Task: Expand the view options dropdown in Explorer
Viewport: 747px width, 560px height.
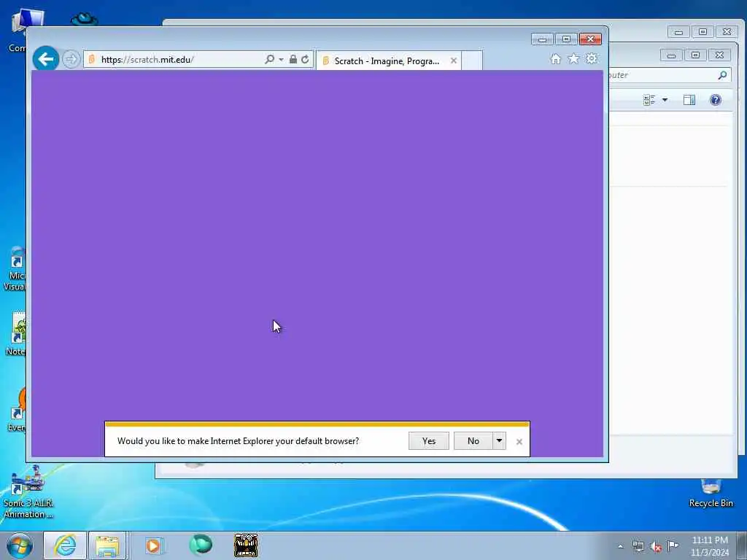Action: pos(665,100)
